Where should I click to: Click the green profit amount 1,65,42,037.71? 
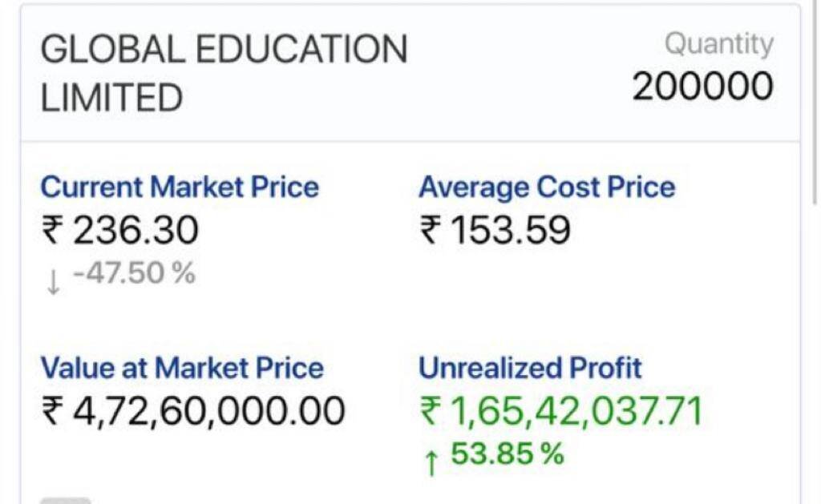coord(575,411)
